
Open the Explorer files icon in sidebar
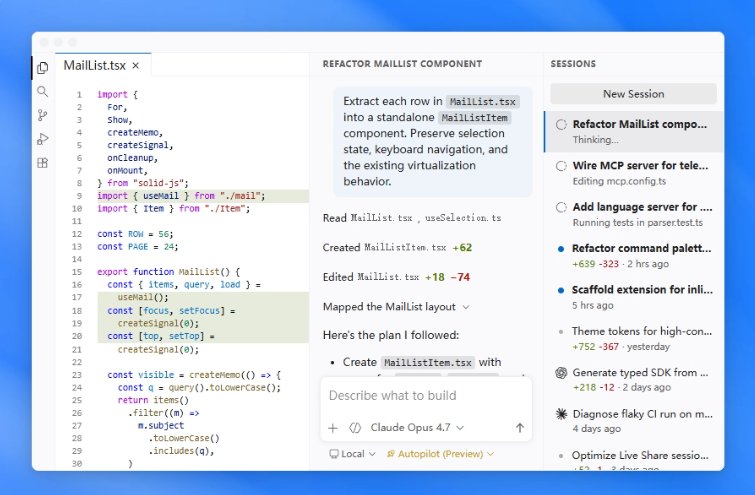coord(42,68)
